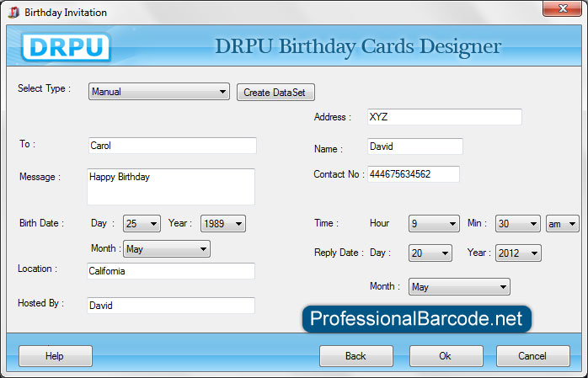The height and width of the screenshot is (378, 588).
Task: Click the Address field containing XYZ
Action: pyautogui.click(x=445, y=117)
